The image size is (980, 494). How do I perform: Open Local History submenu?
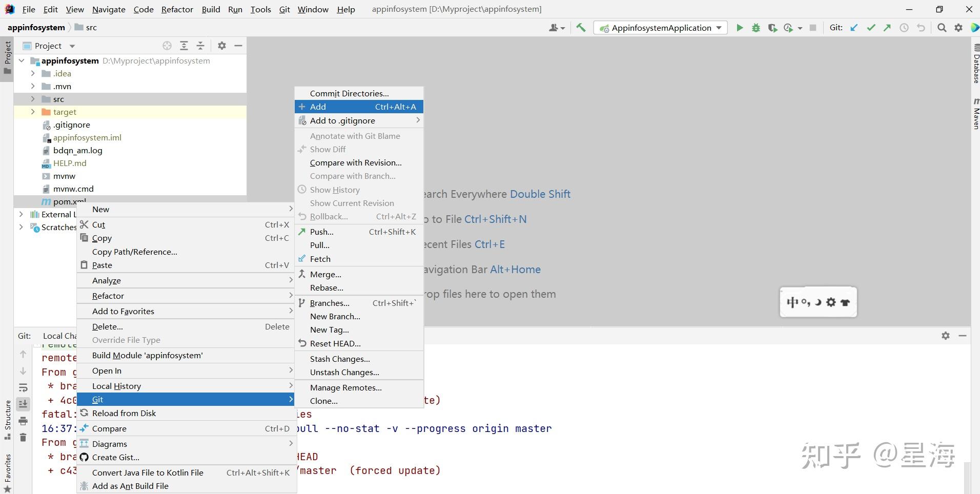pyautogui.click(x=186, y=386)
